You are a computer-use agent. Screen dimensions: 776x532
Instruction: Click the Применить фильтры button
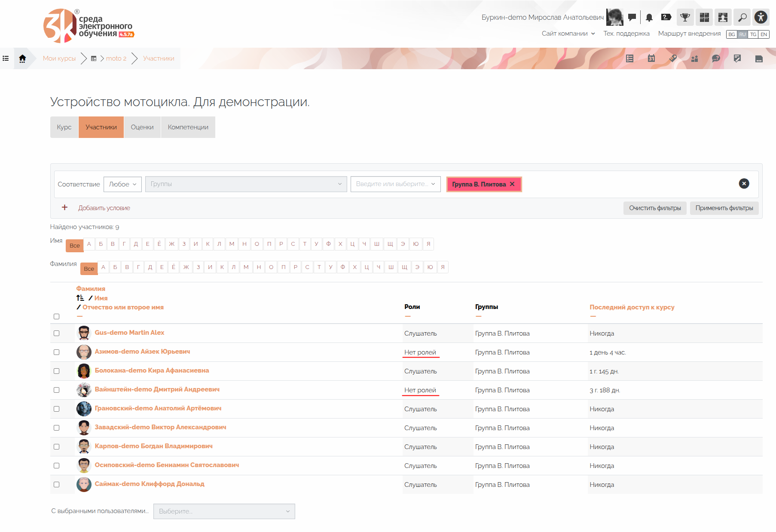click(x=724, y=208)
